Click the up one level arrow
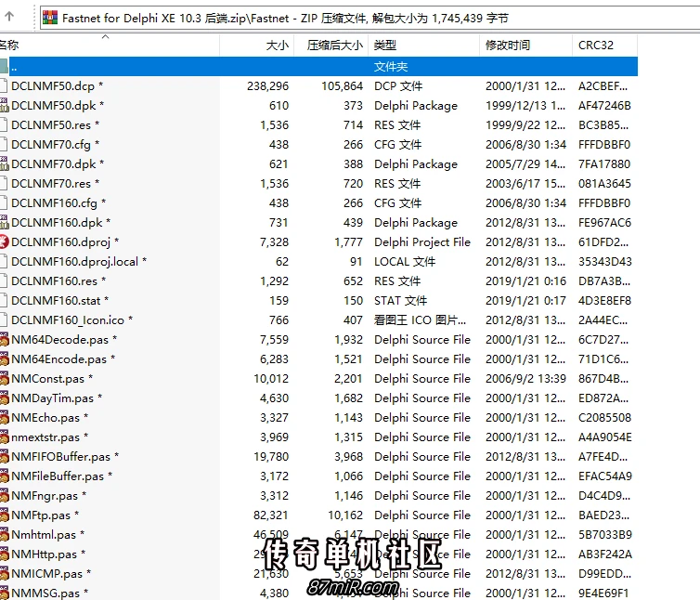Viewport: 700px width, 600px height. point(9,18)
